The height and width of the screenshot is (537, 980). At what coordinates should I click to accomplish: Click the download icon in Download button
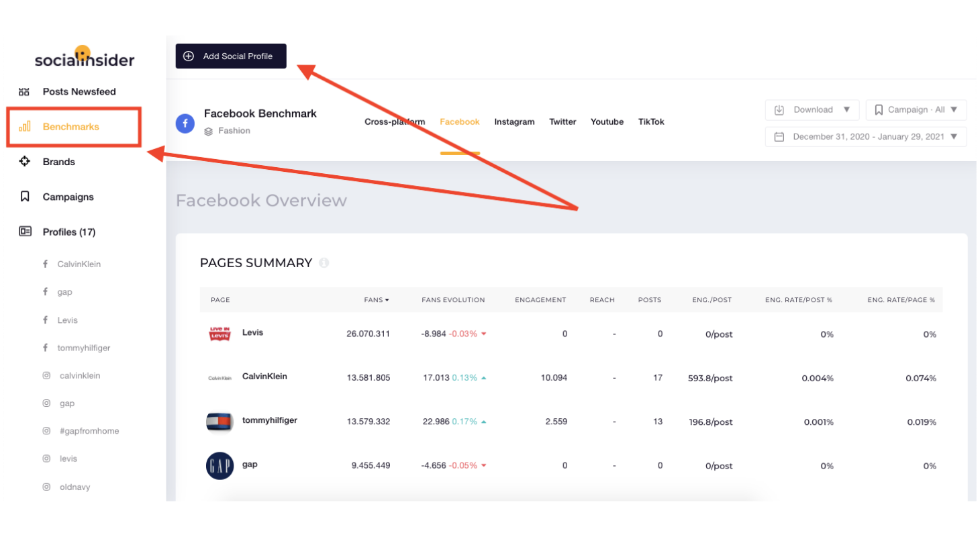click(779, 110)
